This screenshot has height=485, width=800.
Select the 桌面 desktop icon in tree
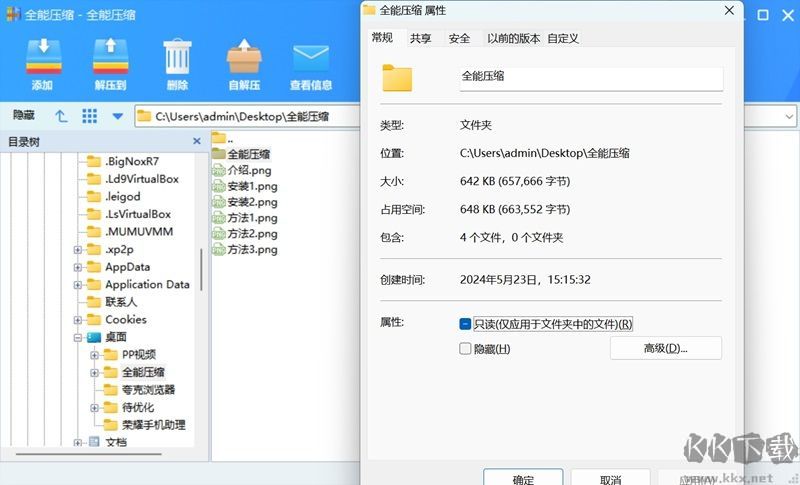[94, 337]
